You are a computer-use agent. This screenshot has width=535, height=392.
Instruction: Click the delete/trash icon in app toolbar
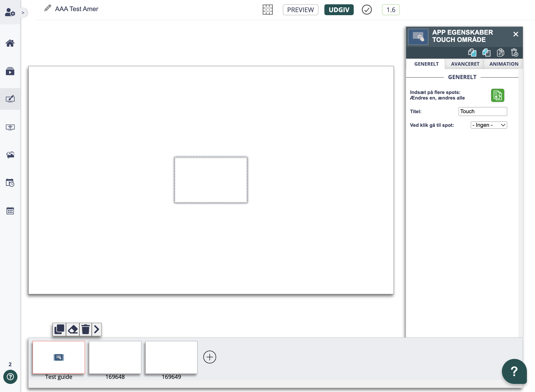click(515, 52)
